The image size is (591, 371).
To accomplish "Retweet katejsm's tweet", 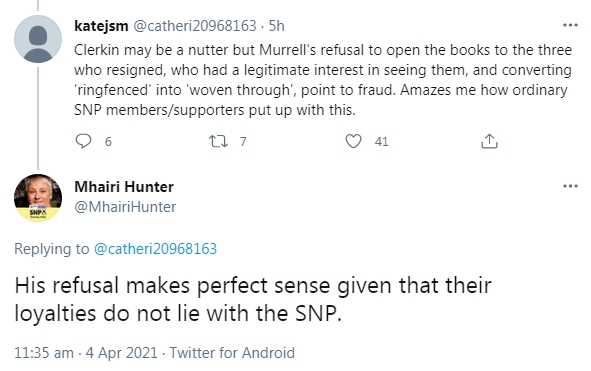I will click(x=218, y=141).
